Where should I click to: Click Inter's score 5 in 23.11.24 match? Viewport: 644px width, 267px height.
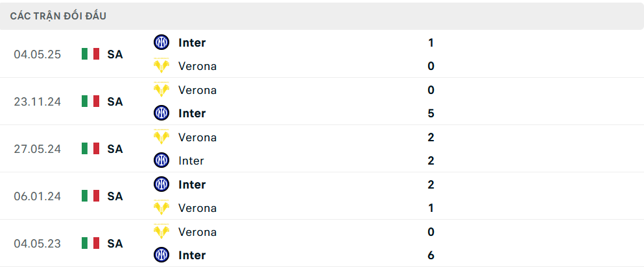pos(431,113)
